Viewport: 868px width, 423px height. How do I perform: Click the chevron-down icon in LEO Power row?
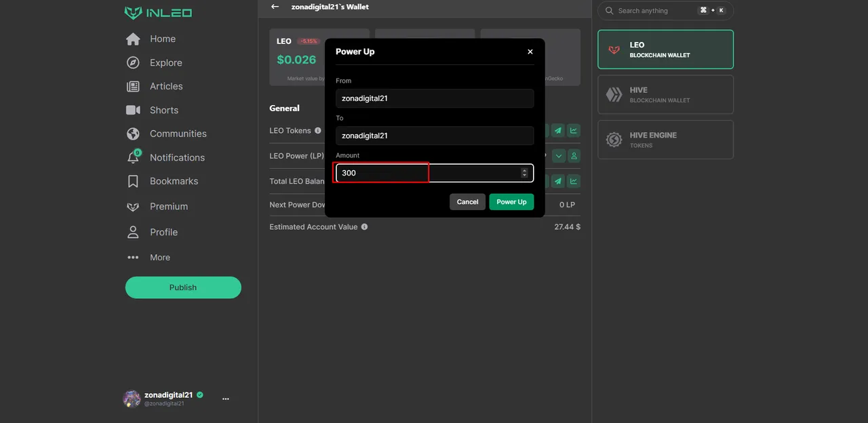point(558,156)
